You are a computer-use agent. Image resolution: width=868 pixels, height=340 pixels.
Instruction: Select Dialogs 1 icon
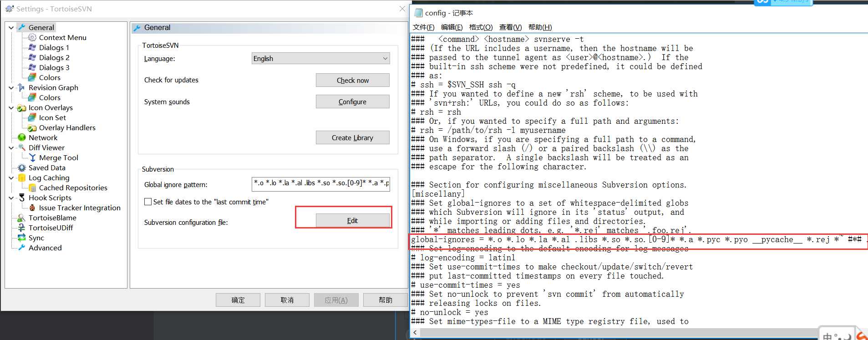pyautogui.click(x=32, y=47)
